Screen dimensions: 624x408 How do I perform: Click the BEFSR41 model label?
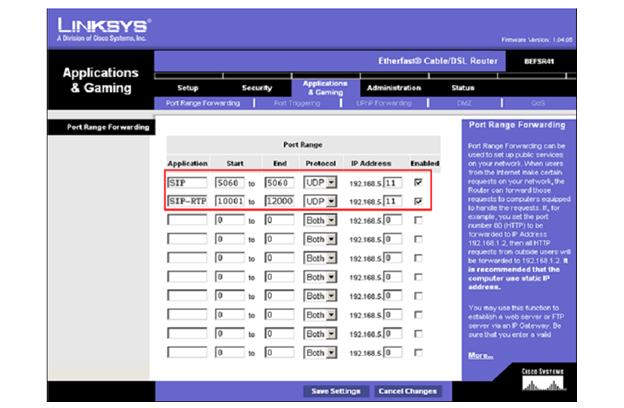[539, 61]
